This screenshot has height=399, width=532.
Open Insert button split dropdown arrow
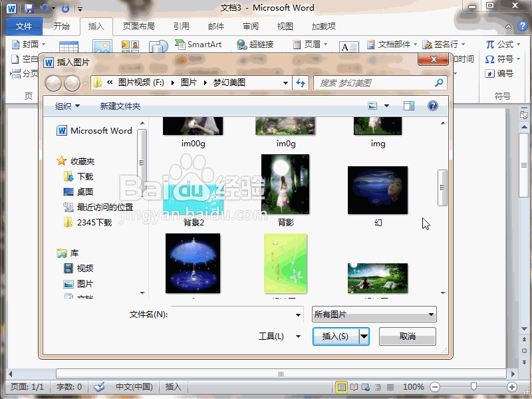point(364,336)
